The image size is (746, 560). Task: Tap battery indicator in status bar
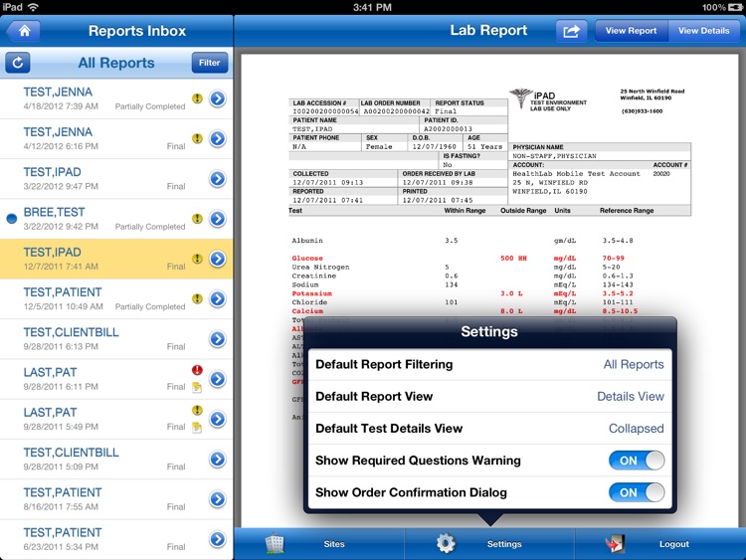735,7
